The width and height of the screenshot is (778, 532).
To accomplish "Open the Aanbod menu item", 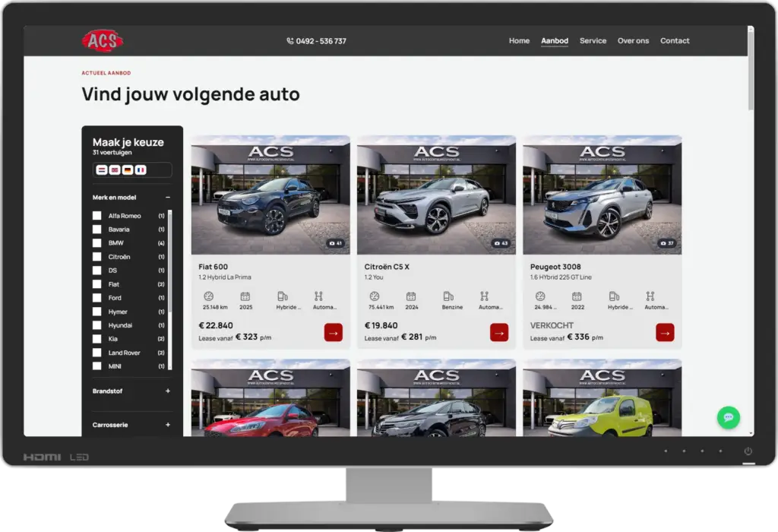I will (x=554, y=41).
